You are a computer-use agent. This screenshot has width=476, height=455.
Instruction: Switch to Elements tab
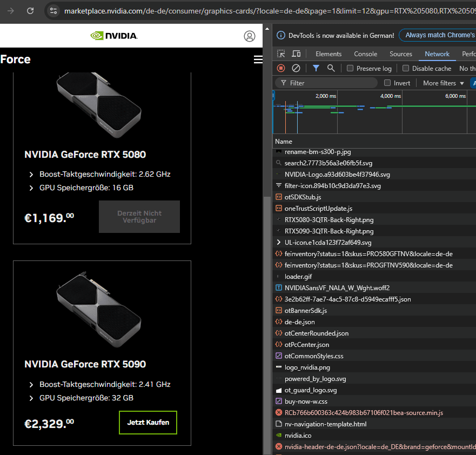pyautogui.click(x=328, y=53)
